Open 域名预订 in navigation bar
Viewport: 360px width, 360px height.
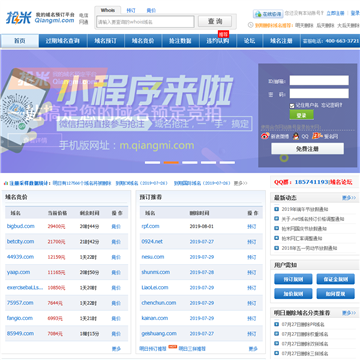[106, 41]
